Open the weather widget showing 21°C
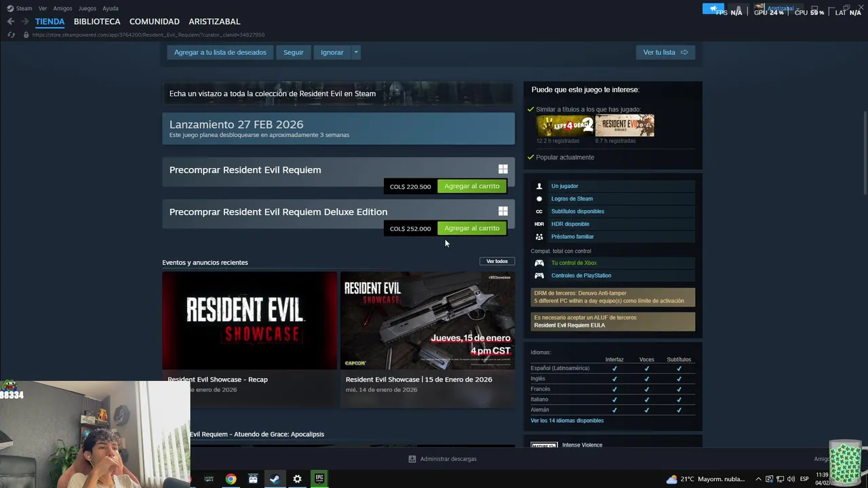This screenshot has height=488, width=868. (705, 479)
